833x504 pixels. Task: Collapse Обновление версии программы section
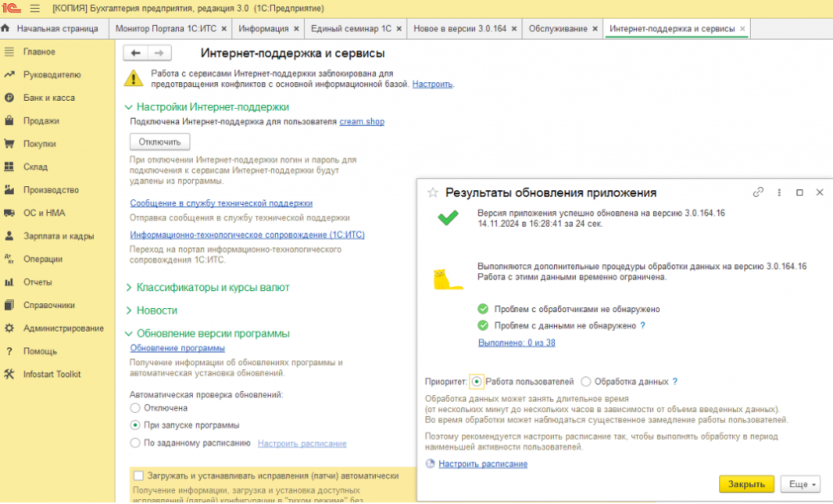[129, 333]
